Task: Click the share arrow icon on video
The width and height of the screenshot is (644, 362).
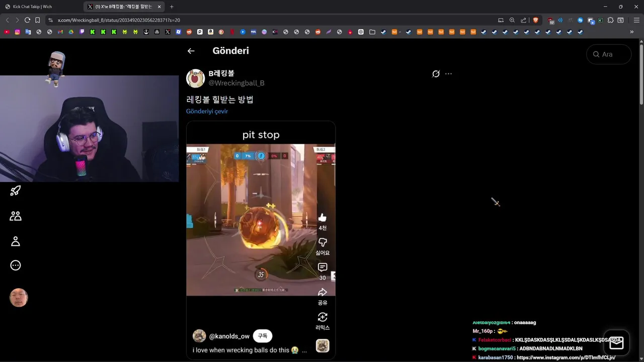Action: tap(323, 292)
